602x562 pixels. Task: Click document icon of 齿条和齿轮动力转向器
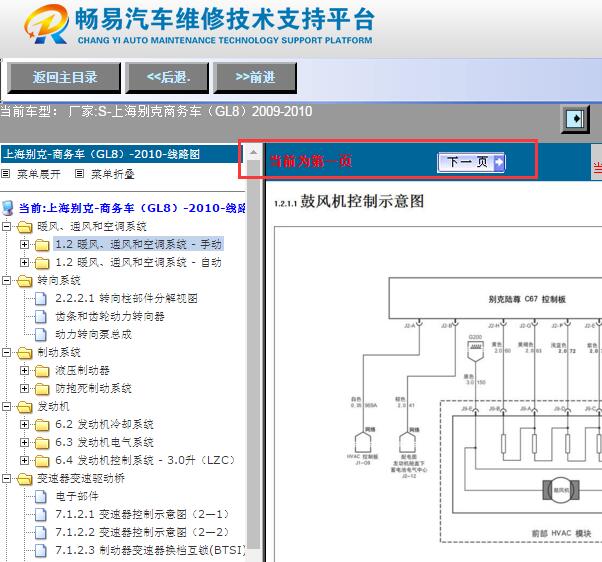(x=41, y=316)
